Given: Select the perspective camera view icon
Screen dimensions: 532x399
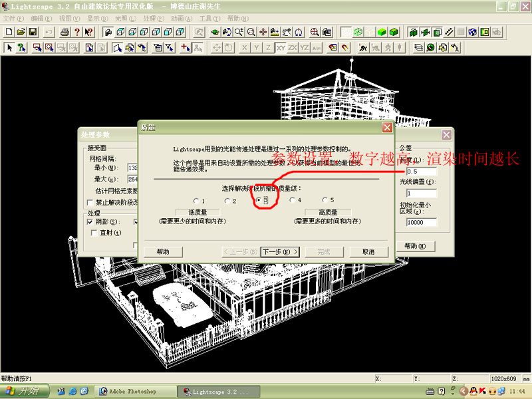Looking at the screenshot, I should click(108, 32).
